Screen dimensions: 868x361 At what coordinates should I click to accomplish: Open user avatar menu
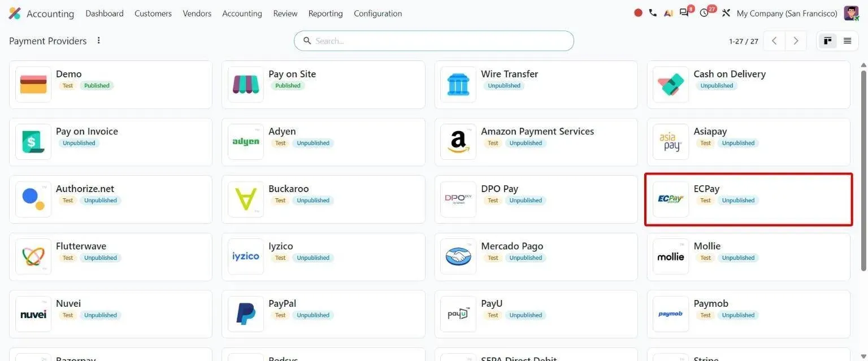coord(851,13)
